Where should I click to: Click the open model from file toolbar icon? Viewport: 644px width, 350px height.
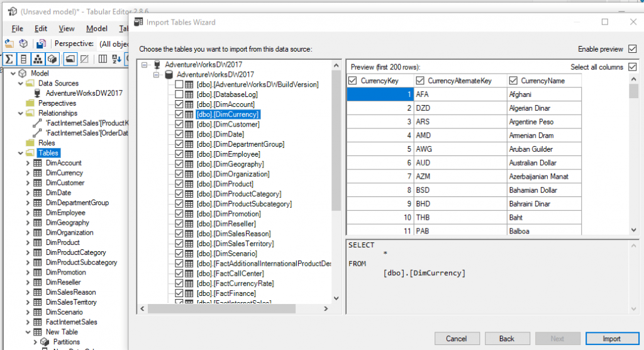pyautogui.click(x=9, y=43)
